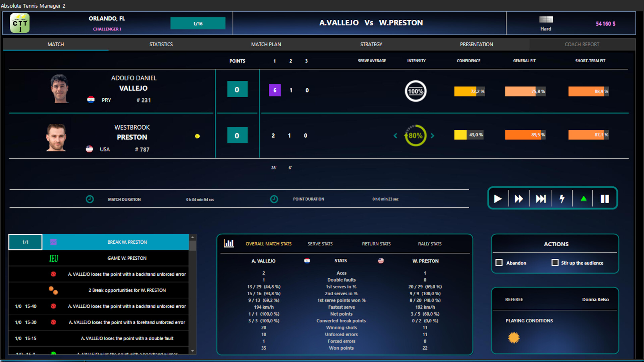Click the bar chart icon beside Overall Match Stats
This screenshot has height=362, width=644.
pos(229,244)
